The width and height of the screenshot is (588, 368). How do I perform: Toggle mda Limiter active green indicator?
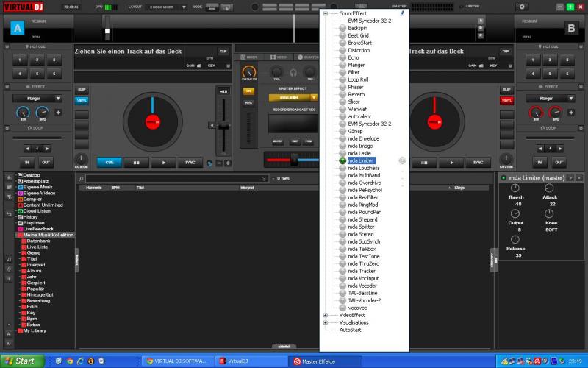[x=343, y=160]
